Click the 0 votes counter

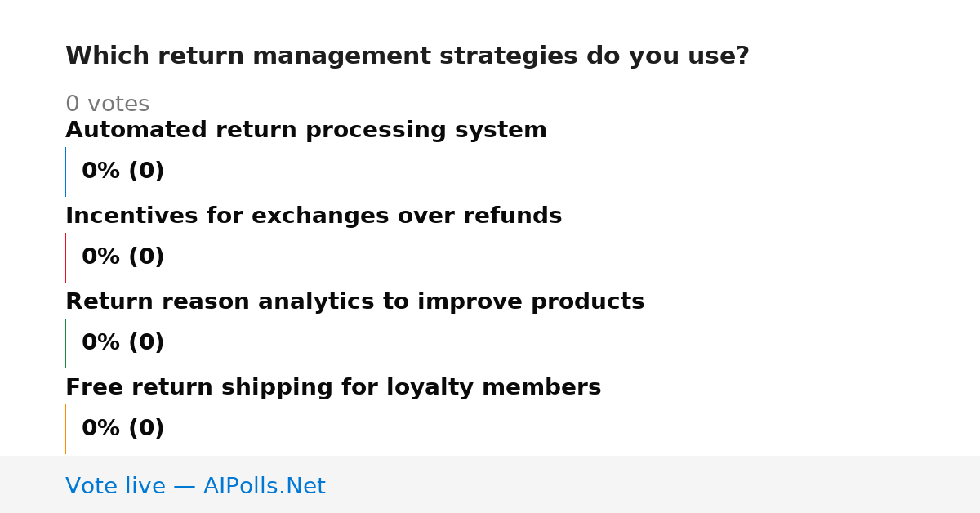click(x=107, y=105)
